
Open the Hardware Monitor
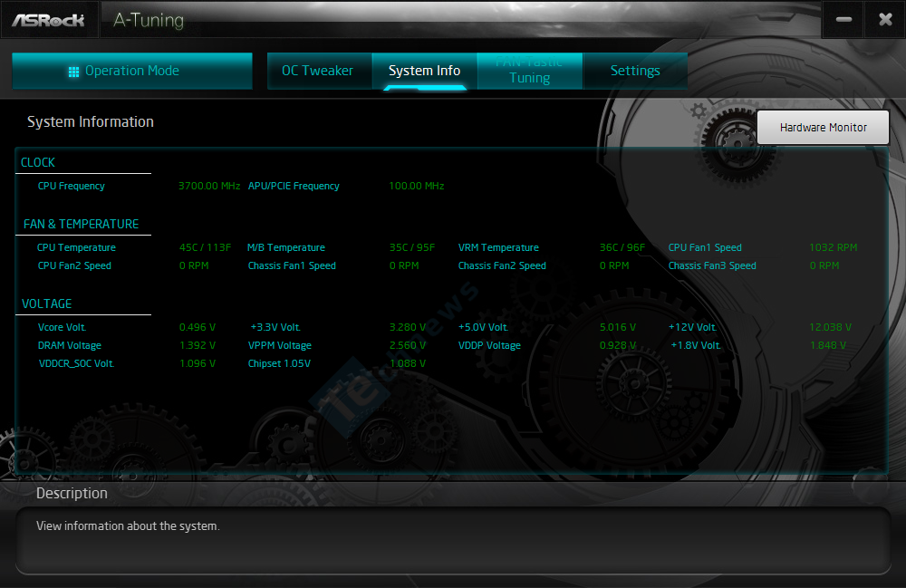click(823, 128)
